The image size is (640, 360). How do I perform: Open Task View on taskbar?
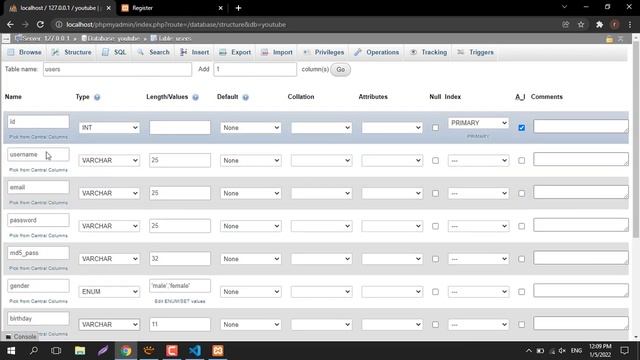[56, 351]
